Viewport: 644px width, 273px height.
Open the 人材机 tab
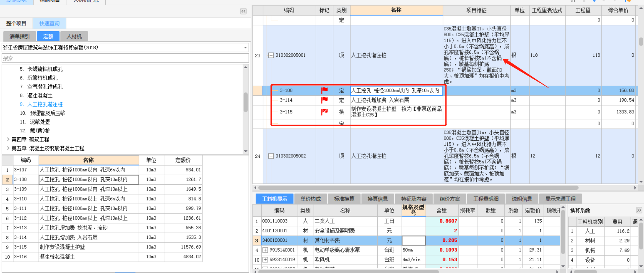(x=74, y=36)
